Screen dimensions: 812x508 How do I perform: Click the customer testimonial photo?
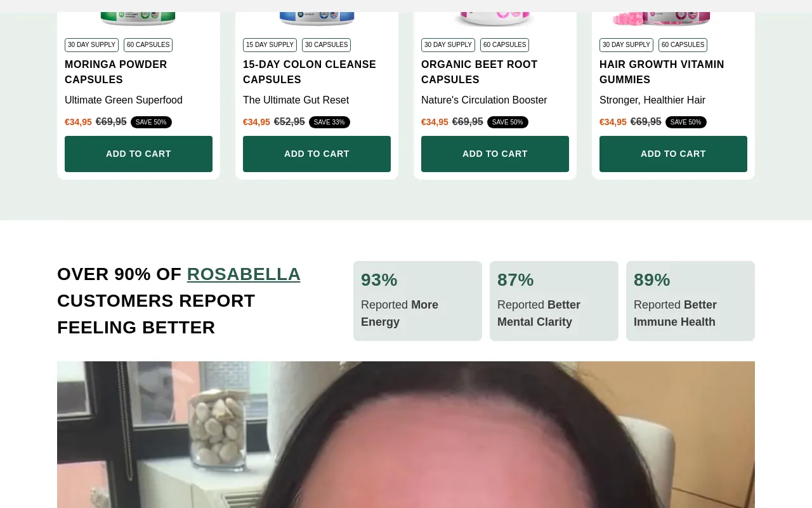pos(406,434)
